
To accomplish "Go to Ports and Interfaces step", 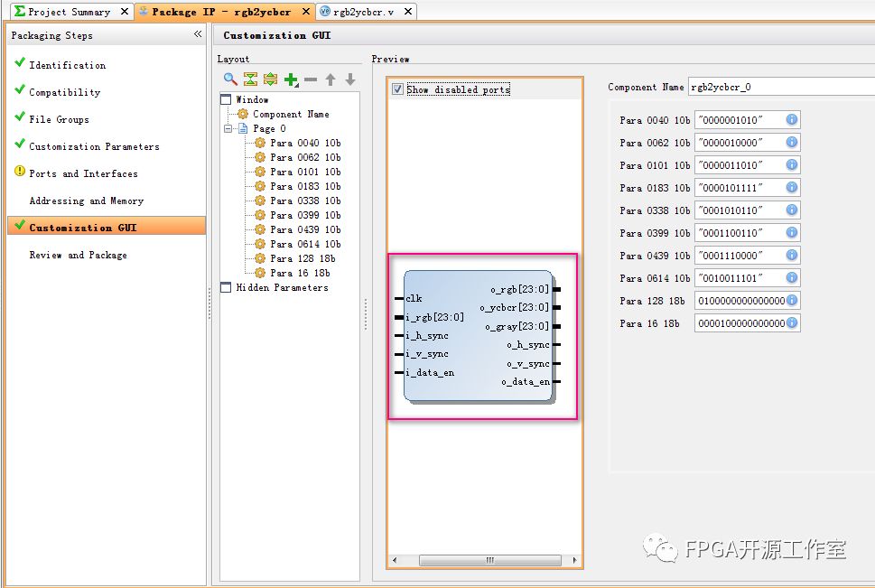I will tap(83, 173).
